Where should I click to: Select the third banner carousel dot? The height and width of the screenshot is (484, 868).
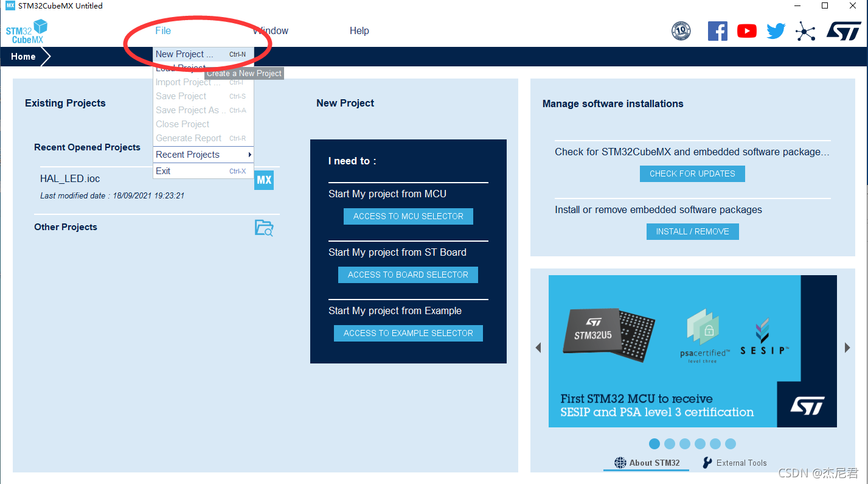click(685, 444)
